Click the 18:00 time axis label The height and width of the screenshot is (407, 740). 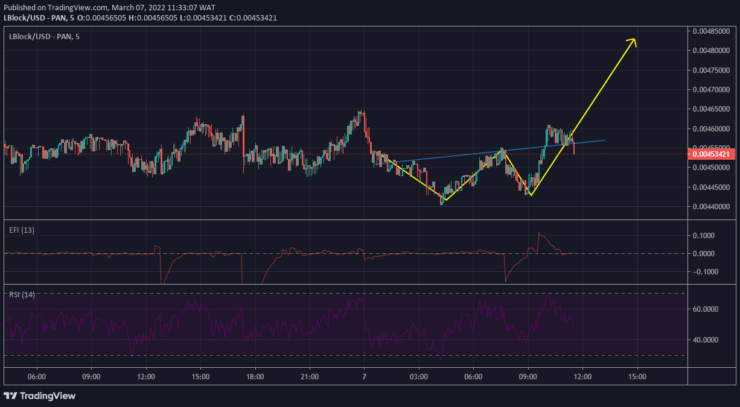(x=255, y=377)
